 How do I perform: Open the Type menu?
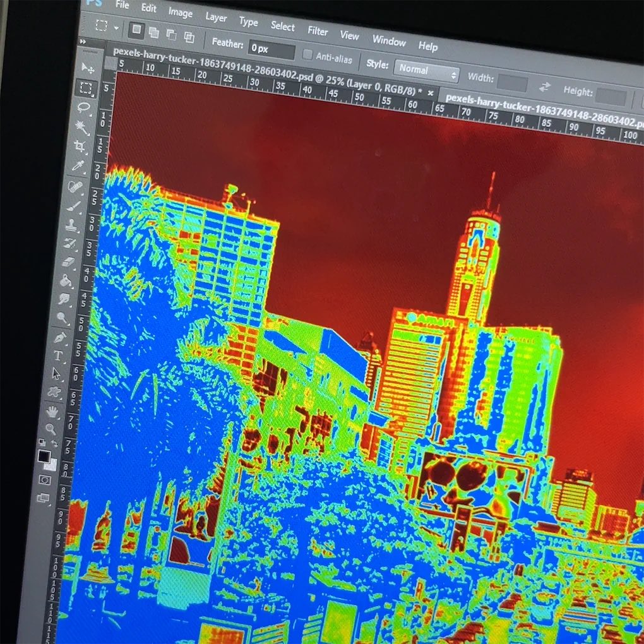[249, 21]
